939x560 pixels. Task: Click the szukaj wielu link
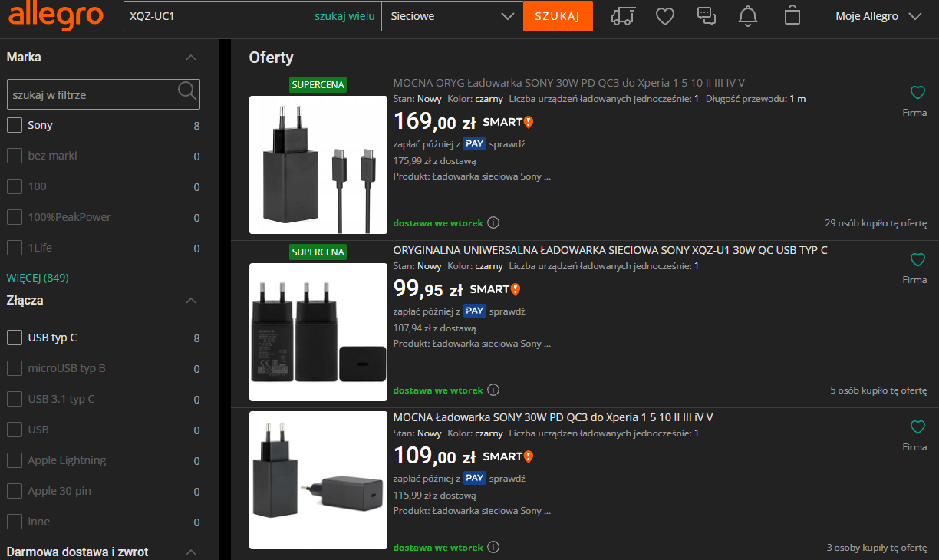[344, 16]
